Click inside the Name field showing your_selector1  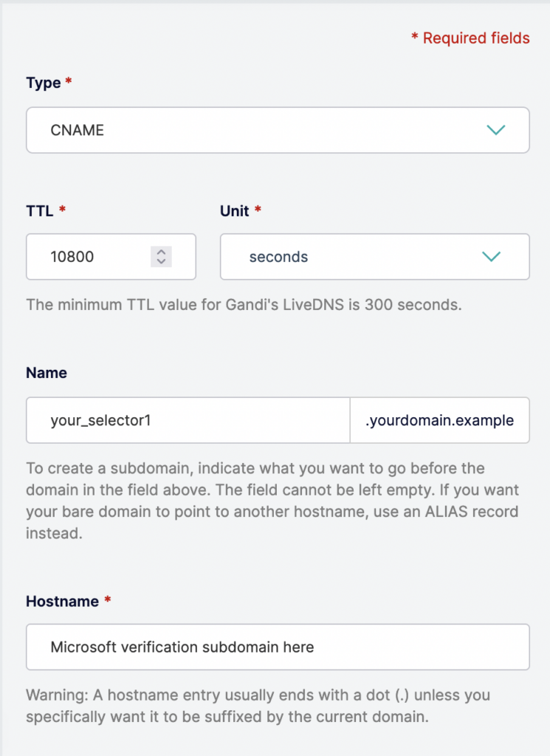pyautogui.click(x=185, y=420)
